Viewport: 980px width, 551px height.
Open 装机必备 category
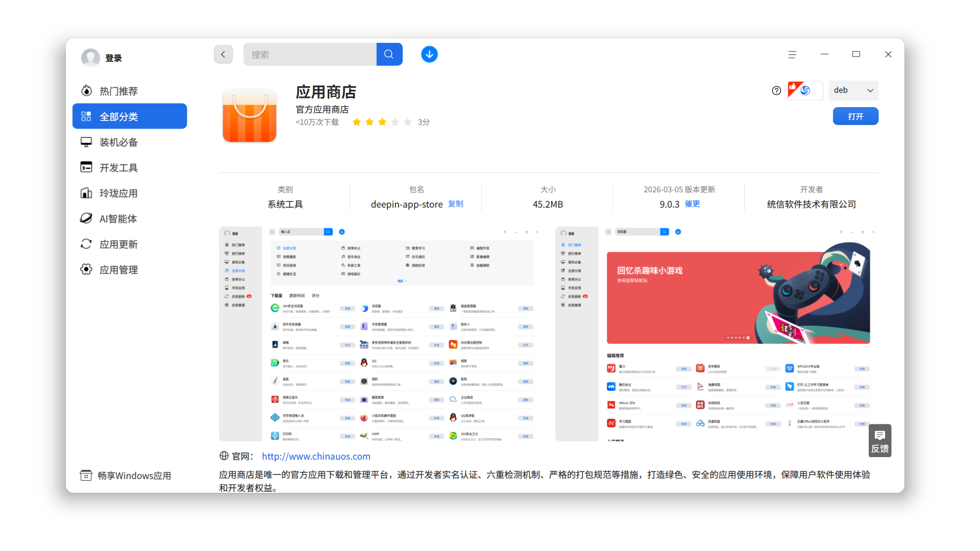[130, 142]
